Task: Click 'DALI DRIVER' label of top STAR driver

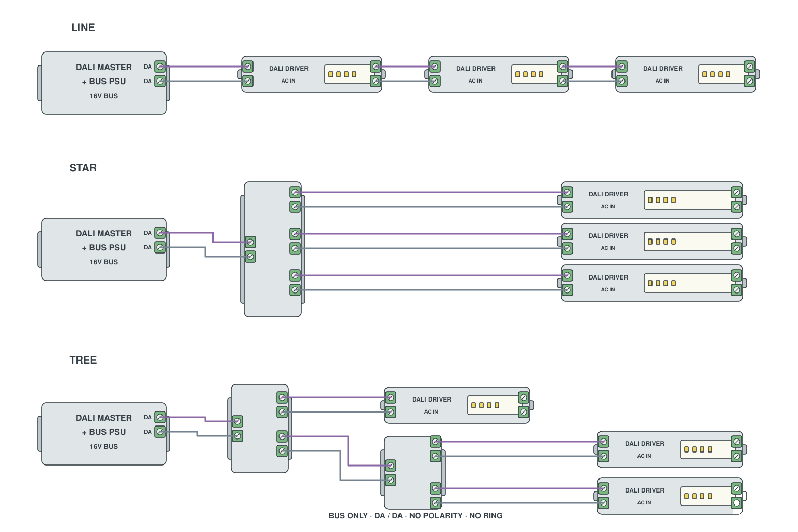Action: click(x=608, y=194)
